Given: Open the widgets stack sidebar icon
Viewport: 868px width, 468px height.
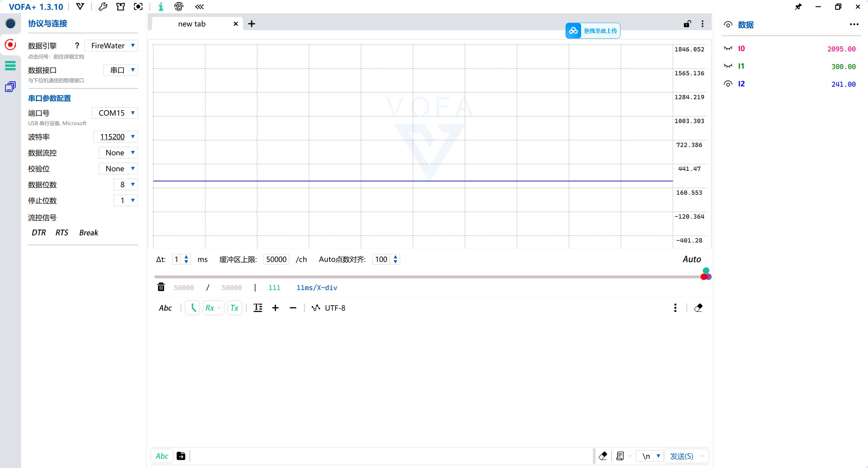Looking at the screenshot, I should point(11,87).
